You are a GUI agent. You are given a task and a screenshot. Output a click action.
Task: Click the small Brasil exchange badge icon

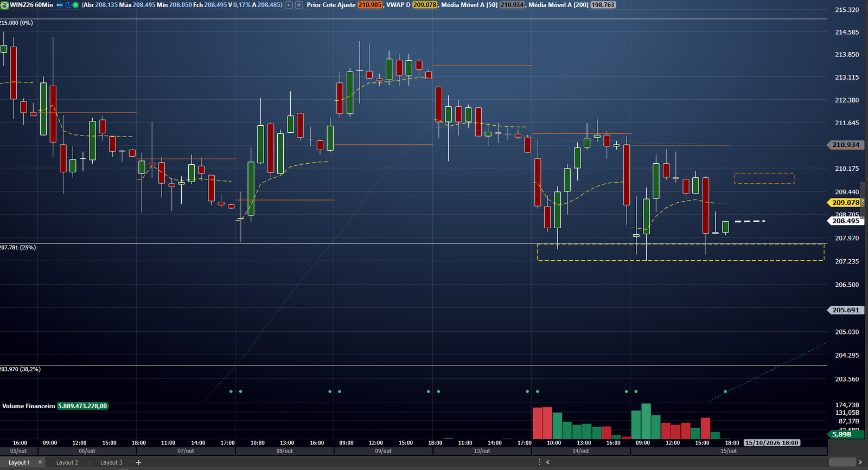coord(60,5)
